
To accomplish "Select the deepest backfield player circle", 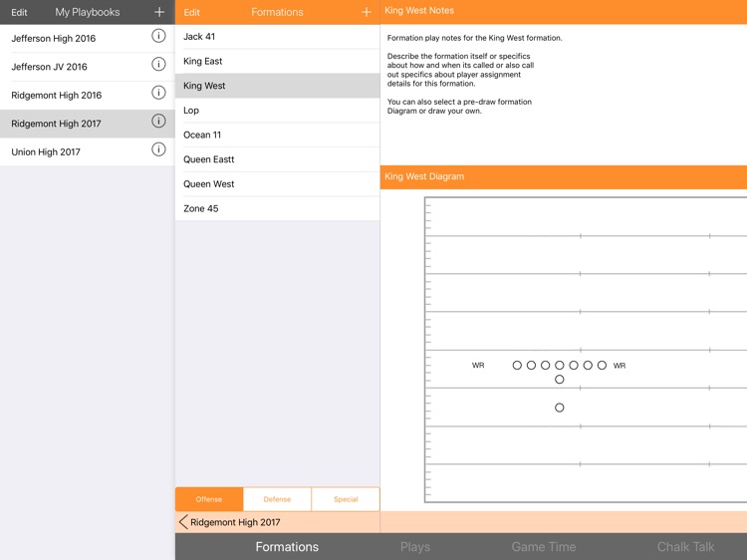I will [560, 408].
